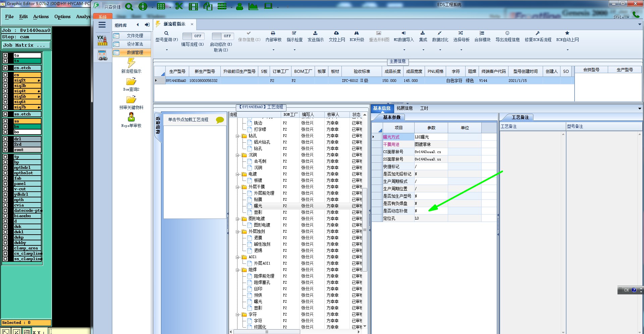Click the calculator sidebar icon

pos(102,55)
